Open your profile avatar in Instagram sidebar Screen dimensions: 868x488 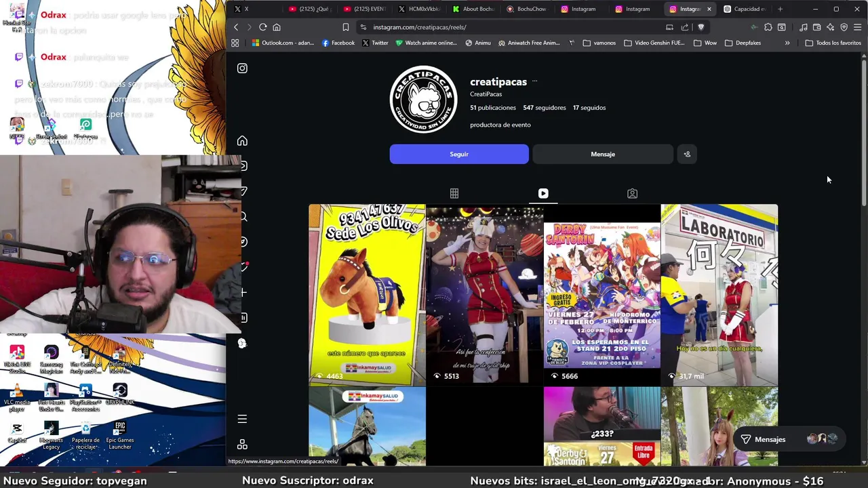click(243, 343)
